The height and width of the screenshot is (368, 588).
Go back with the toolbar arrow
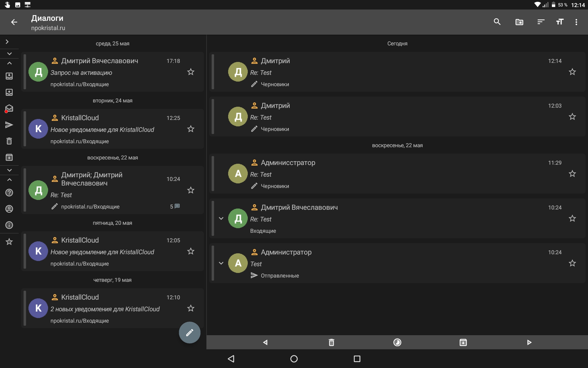point(14,22)
